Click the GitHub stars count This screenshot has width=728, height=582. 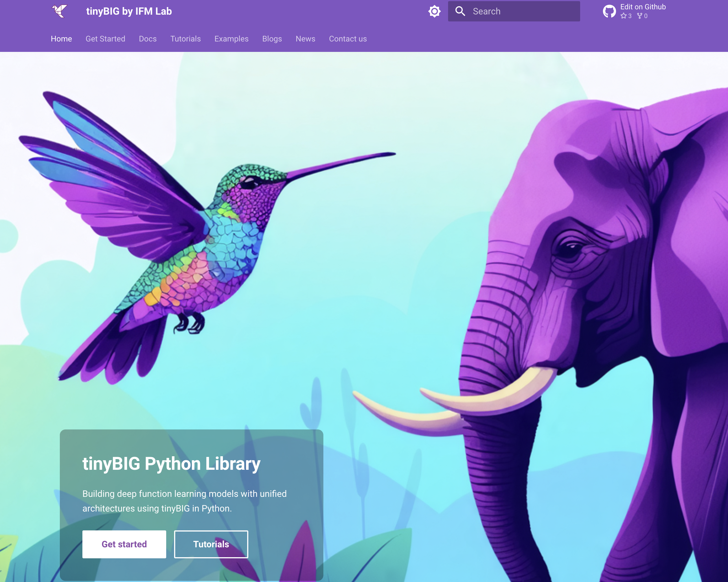click(626, 16)
